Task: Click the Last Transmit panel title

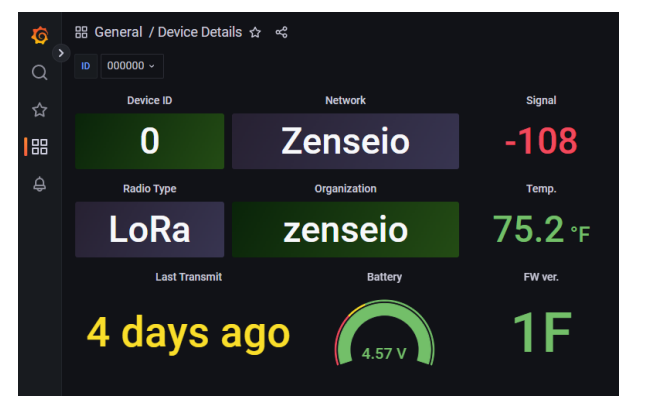Action: click(x=188, y=277)
